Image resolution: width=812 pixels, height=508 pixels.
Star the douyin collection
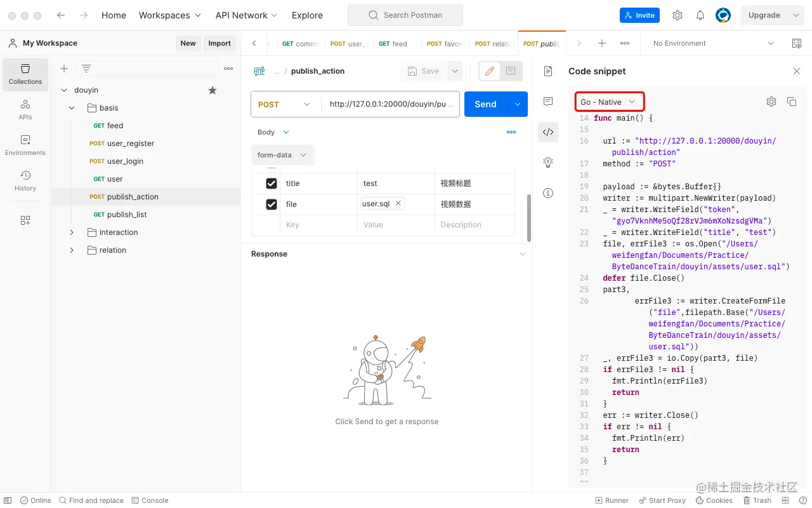click(x=213, y=90)
